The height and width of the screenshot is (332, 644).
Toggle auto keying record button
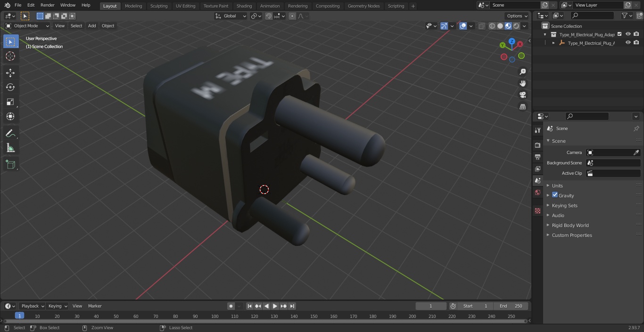pyautogui.click(x=231, y=306)
